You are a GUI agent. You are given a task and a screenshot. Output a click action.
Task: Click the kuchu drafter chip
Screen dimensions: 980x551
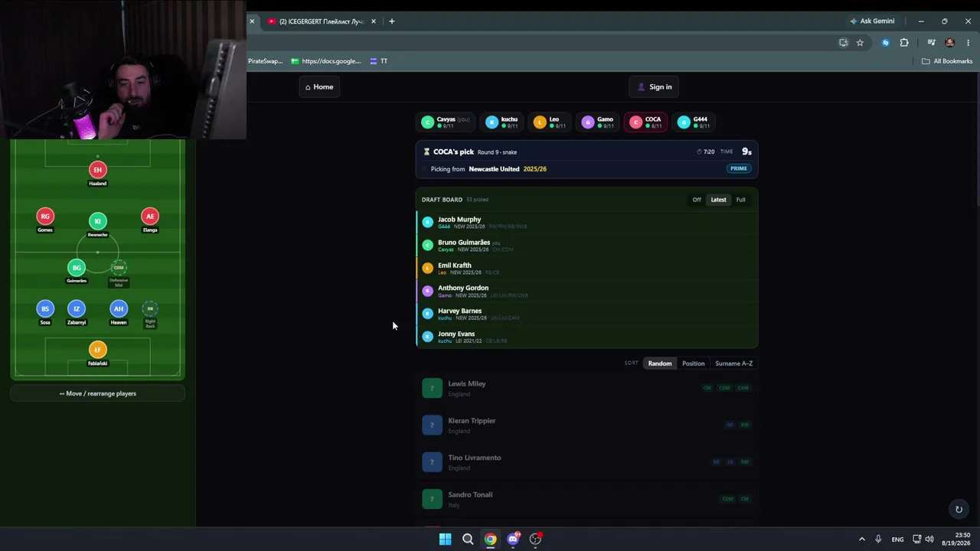pyautogui.click(x=502, y=122)
